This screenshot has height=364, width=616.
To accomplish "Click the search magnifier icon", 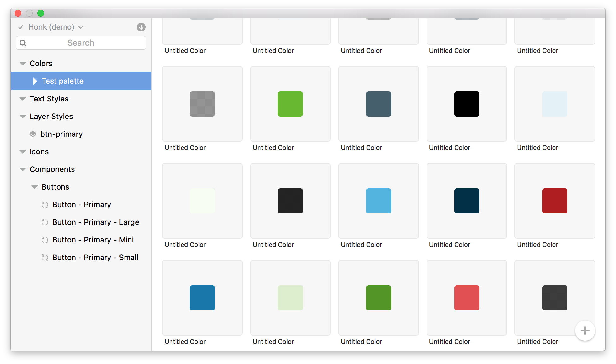I will tap(23, 43).
